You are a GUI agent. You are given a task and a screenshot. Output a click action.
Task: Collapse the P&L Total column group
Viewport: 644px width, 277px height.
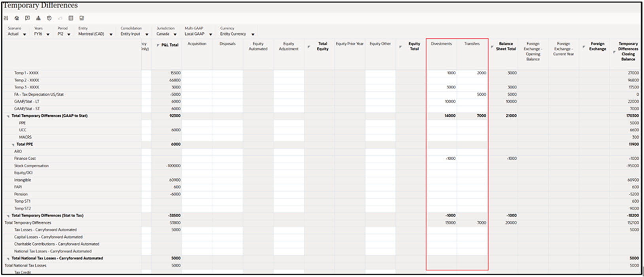point(158,46)
